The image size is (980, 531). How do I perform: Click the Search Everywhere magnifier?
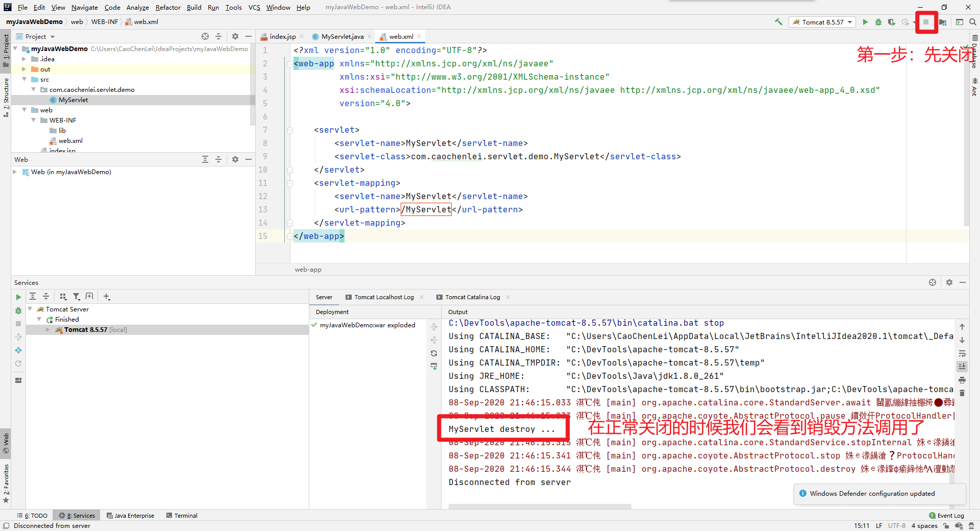973,22
